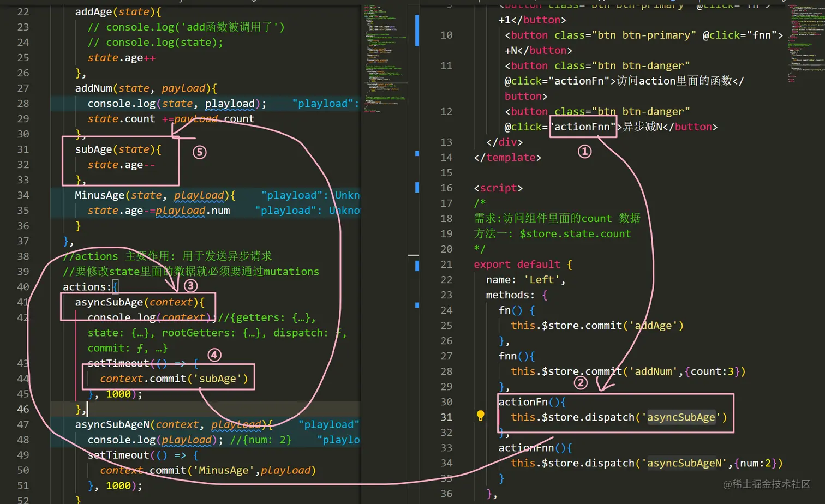Click 'asyncSubAge(context){' action definition
This screenshot has width=825, height=504.
140,302
